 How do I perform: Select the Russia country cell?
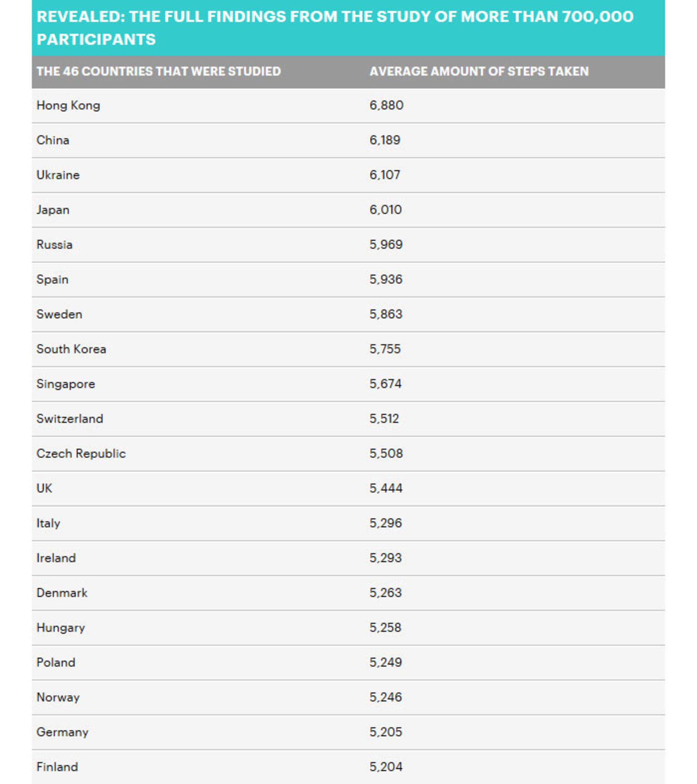tap(54, 245)
